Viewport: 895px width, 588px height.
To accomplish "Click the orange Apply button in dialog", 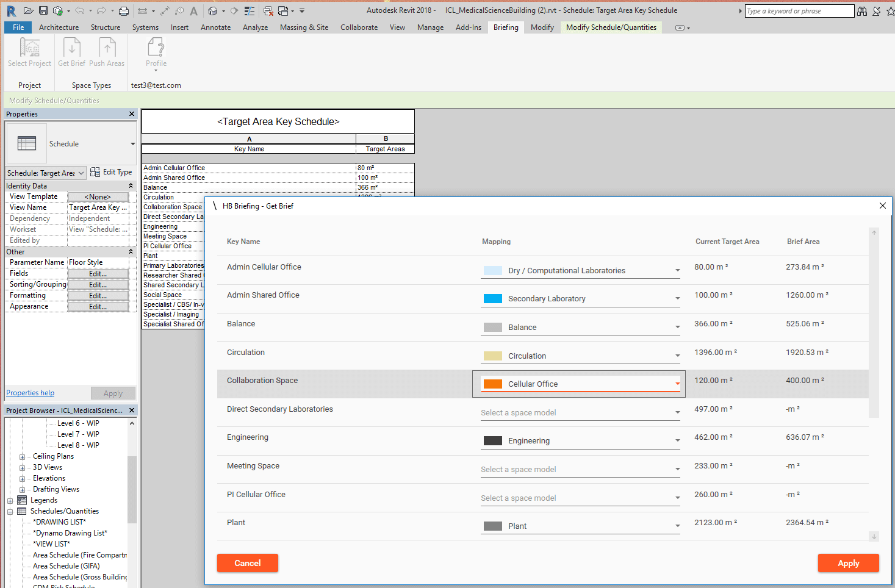I will pyautogui.click(x=848, y=563).
